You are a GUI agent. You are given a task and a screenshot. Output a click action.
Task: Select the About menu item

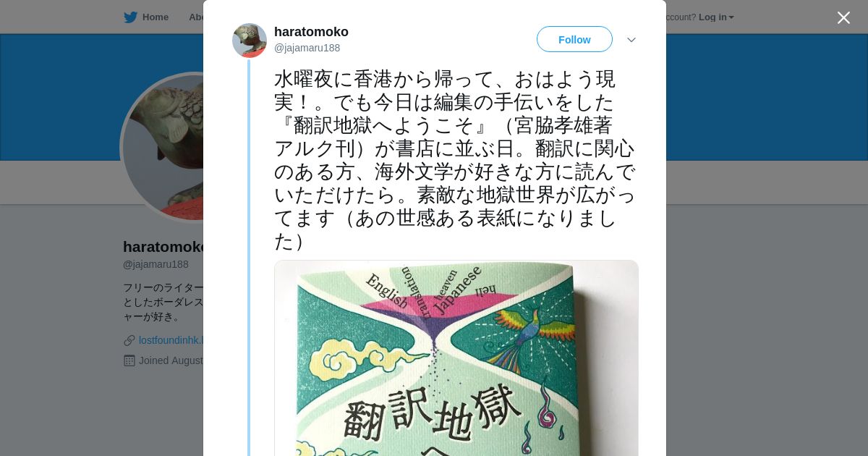[196, 17]
